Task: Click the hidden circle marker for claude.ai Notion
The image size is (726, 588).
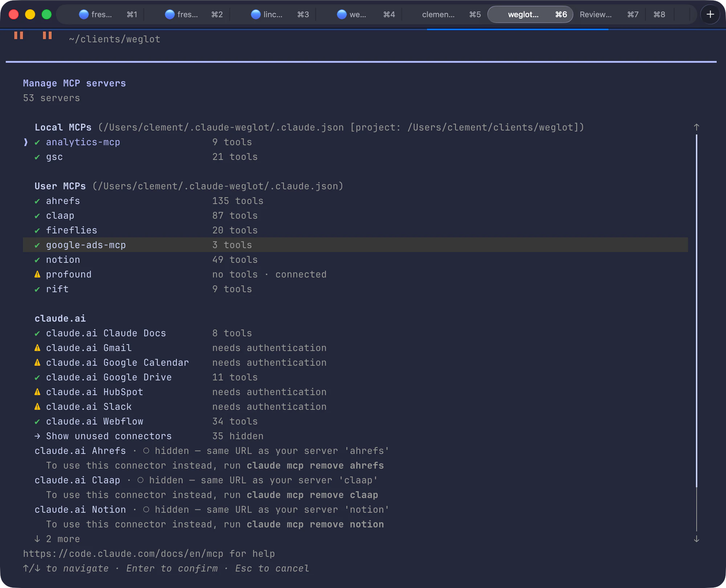Action: tap(146, 510)
